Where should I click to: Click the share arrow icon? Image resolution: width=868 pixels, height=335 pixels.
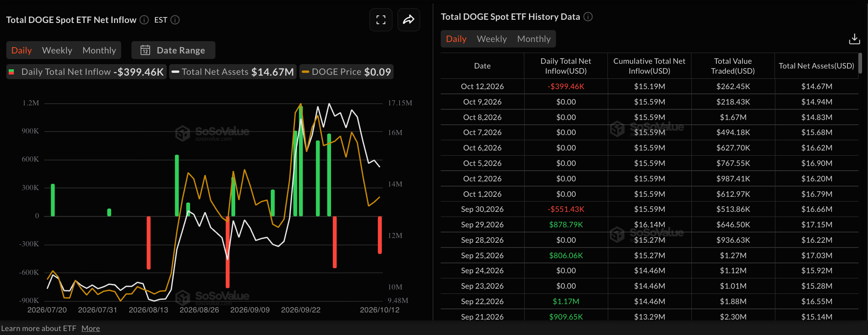pos(409,20)
